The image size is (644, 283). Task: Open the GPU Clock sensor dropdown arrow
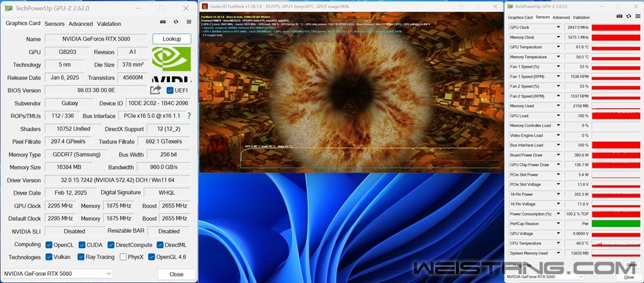click(558, 28)
